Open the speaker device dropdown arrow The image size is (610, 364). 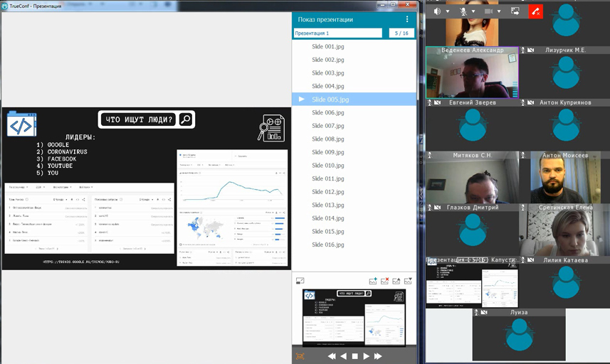tap(448, 11)
